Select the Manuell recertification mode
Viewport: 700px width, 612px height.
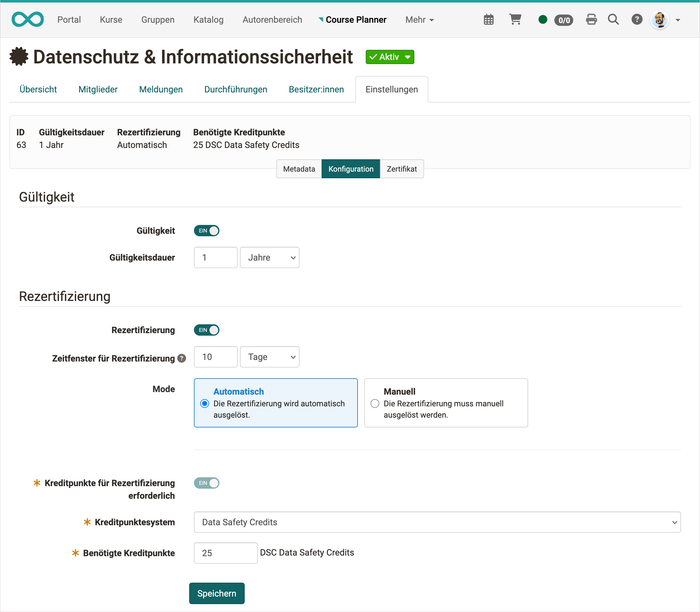(x=375, y=403)
